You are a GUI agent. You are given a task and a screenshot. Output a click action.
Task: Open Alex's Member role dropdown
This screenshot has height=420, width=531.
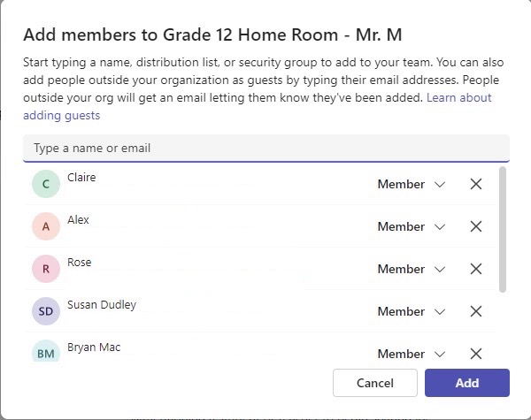click(x=412, y=226)
